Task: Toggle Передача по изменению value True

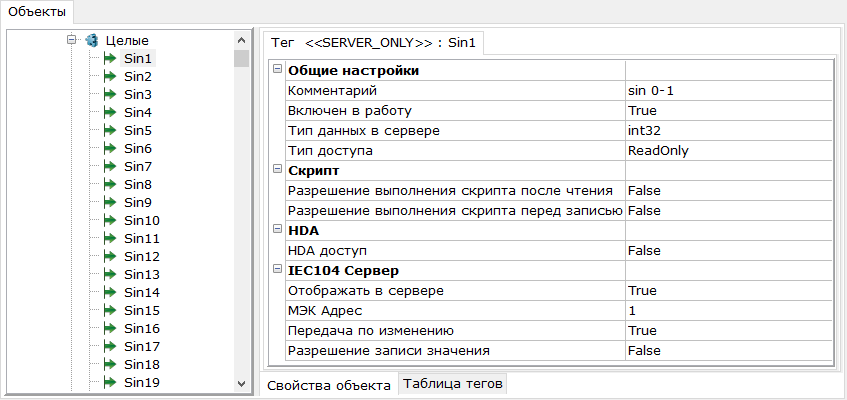Action: [x=728, y=330]
